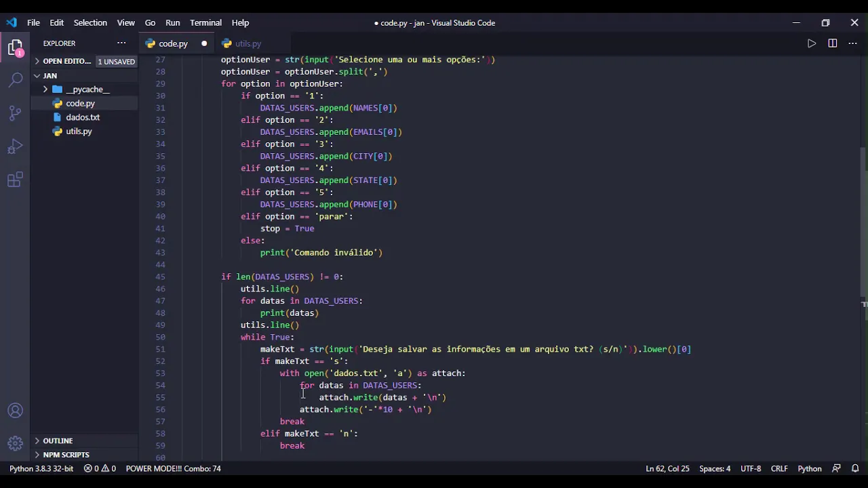Click the POWER MODE Combo status item

point(173,468)
